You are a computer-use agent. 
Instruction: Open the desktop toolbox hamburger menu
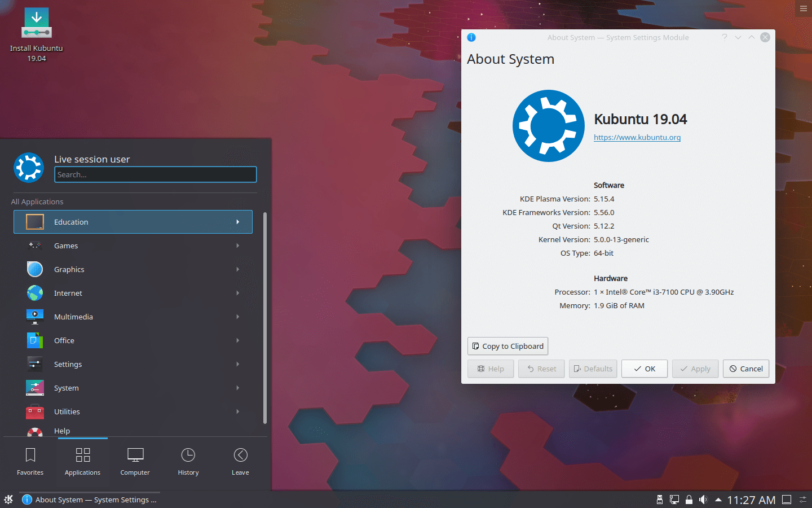804,8
